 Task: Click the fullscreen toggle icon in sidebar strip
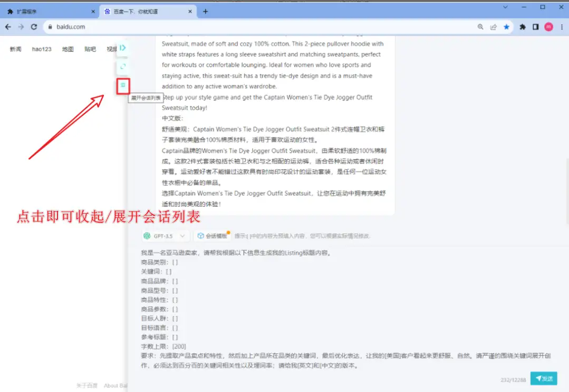pos(123,66)
